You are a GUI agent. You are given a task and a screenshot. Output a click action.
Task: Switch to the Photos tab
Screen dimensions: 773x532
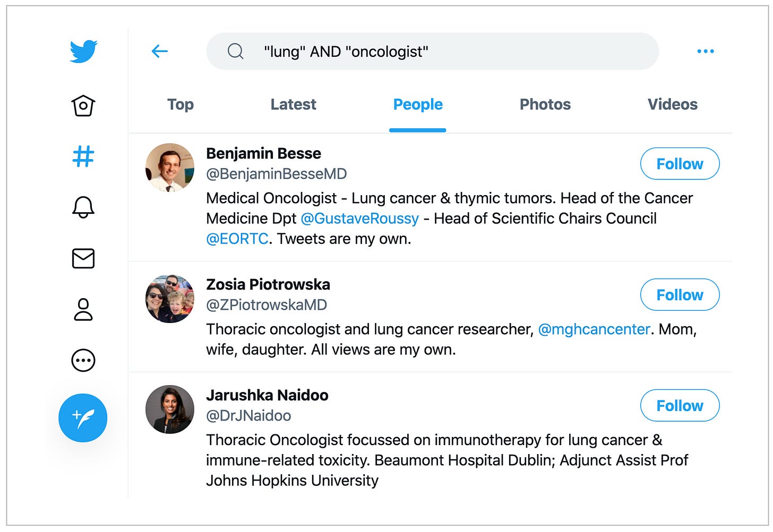[x=545, y=104]
